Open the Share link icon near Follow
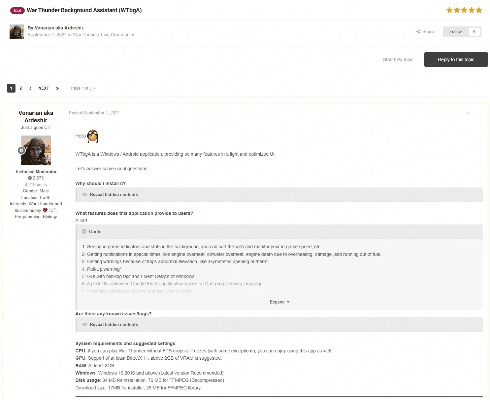Screen dimensions: 490x400 425,32
